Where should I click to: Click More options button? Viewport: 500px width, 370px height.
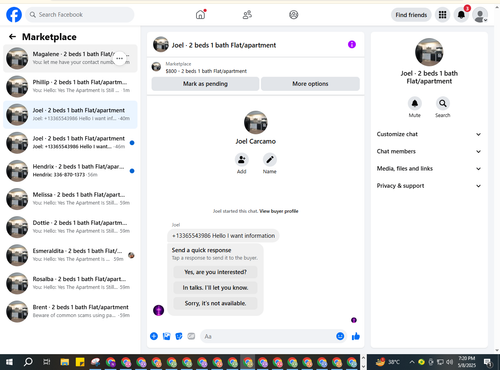310,84
